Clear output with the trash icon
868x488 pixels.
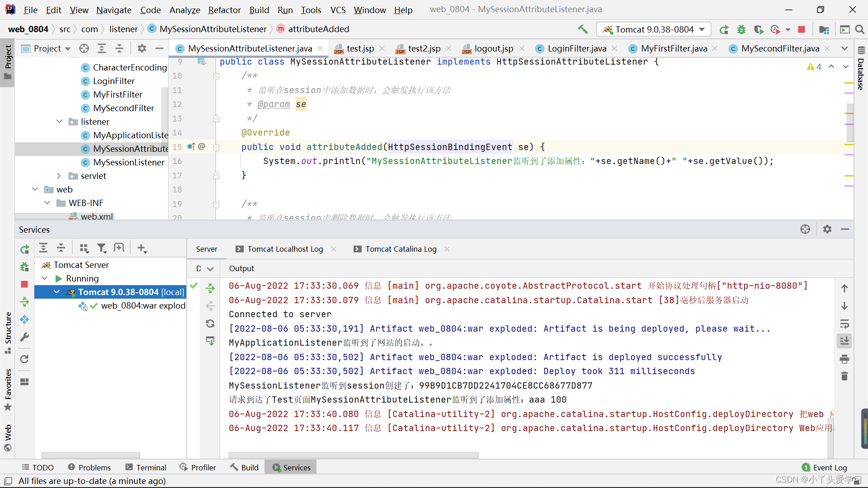(x=844, y=376)
